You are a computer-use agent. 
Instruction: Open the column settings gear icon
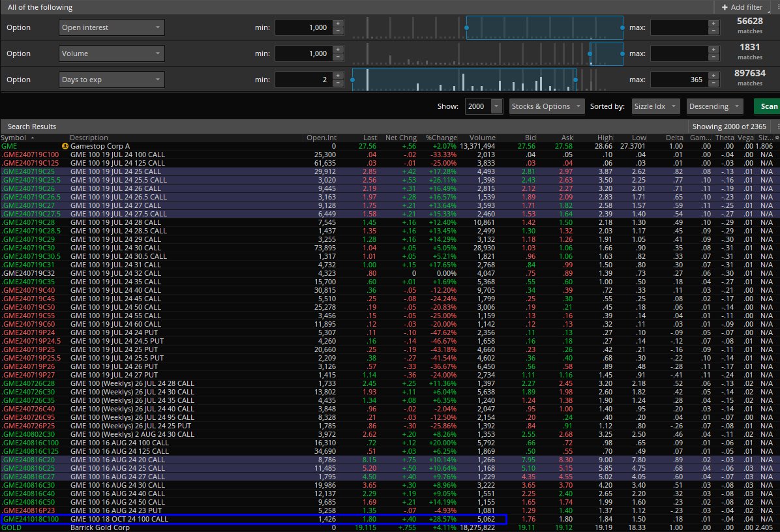pos(777,138)
